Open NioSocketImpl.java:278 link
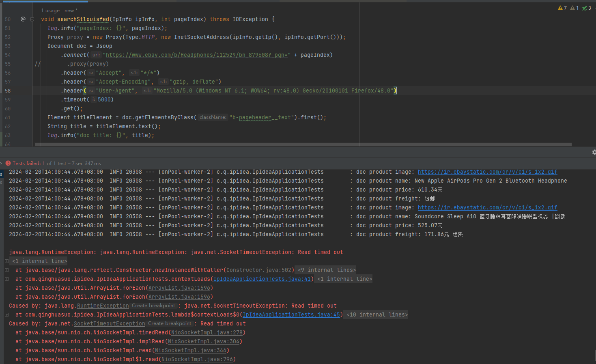The height and width of the screenshot is (364, 596). 207,332
